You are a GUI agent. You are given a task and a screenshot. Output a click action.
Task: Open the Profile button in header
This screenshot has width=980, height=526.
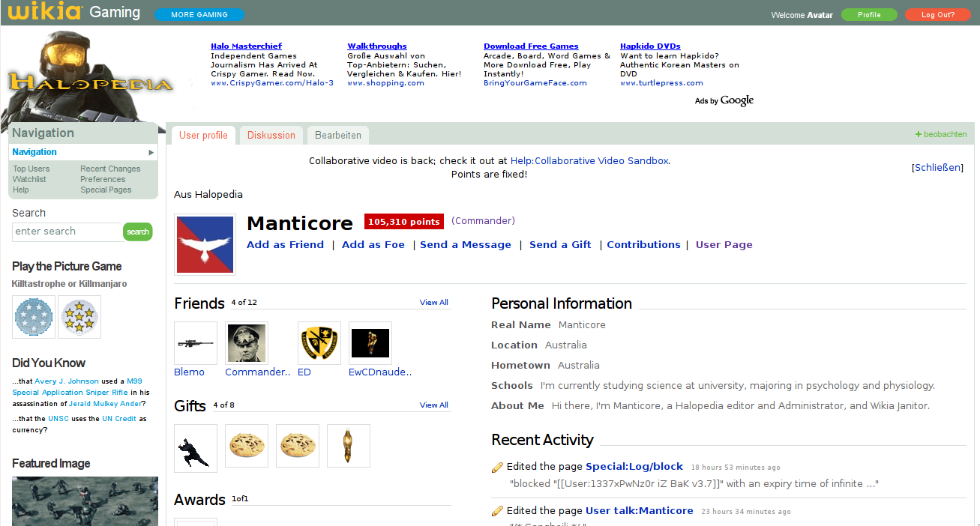coord(869,14)
